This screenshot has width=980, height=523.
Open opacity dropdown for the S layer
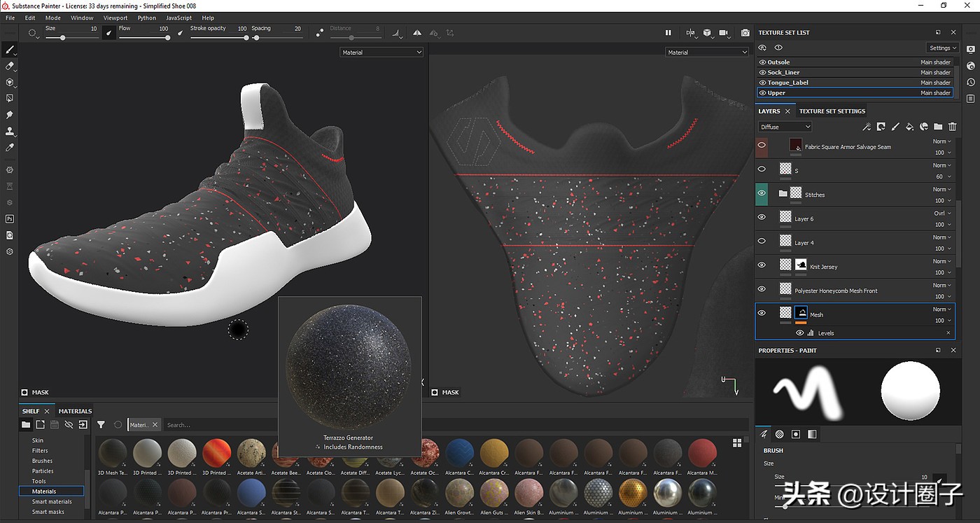point(942,176)
